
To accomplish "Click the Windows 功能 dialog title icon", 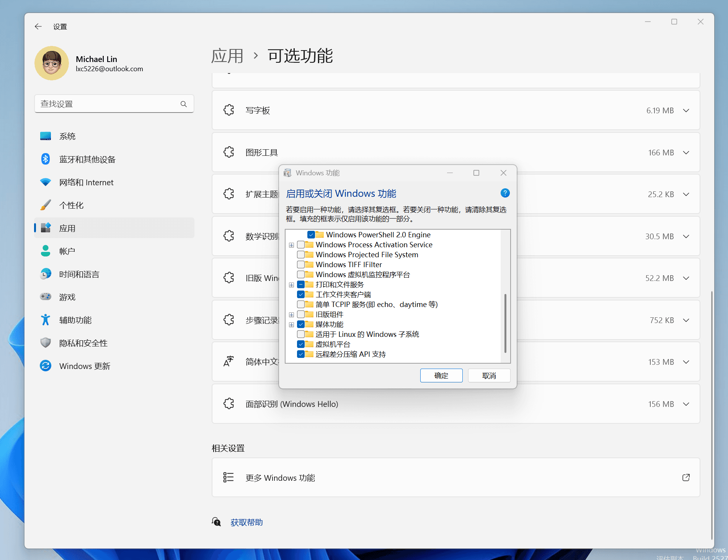I will pos(287,173).
